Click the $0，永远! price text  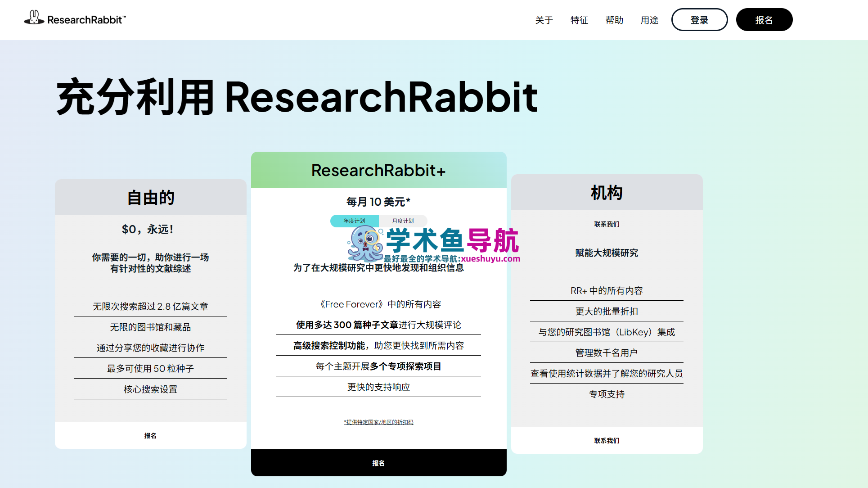tap(148, 229)
